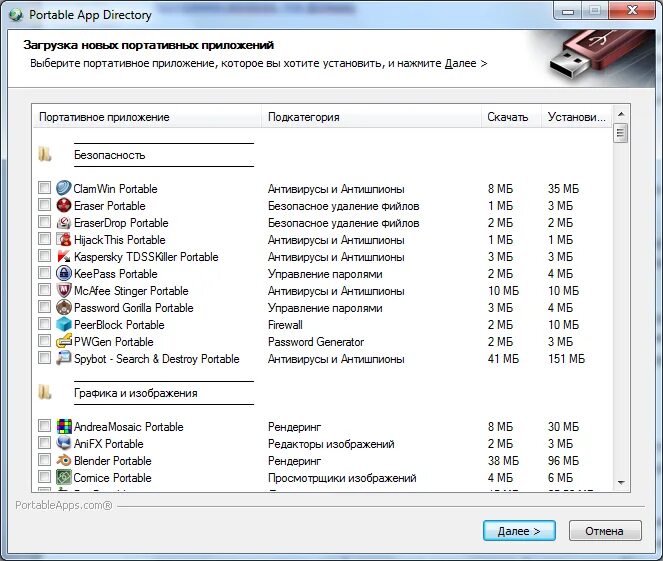Click the 35 МБ ClamWin install size
Viewport: 663px width, 561px height.
click(563, 189)
